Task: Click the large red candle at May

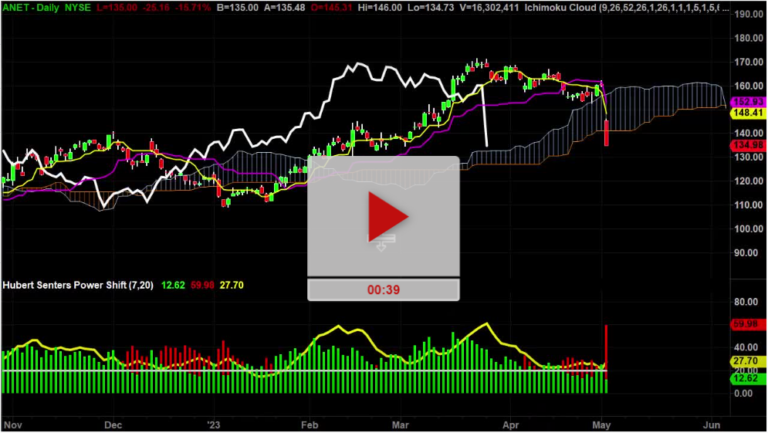Action: 607,132
